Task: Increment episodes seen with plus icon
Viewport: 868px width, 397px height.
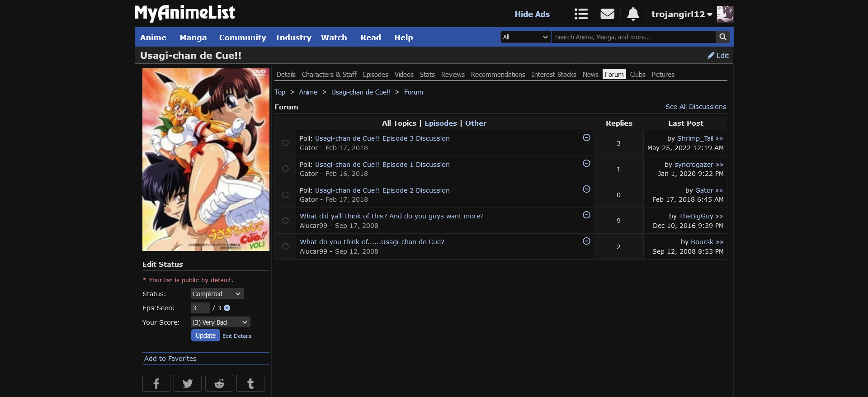Action: (227, 308)
